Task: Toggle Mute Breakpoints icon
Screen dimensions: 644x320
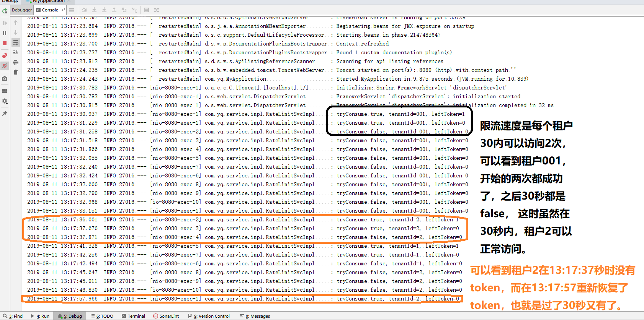Action: click(x=5, y=66)
